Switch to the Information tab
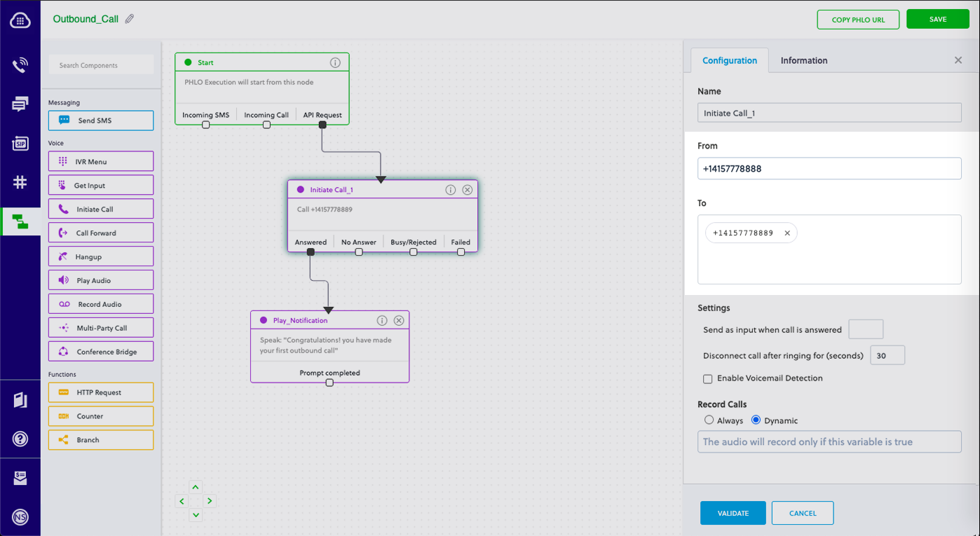 pyautogui.click(x=804, y=60)
